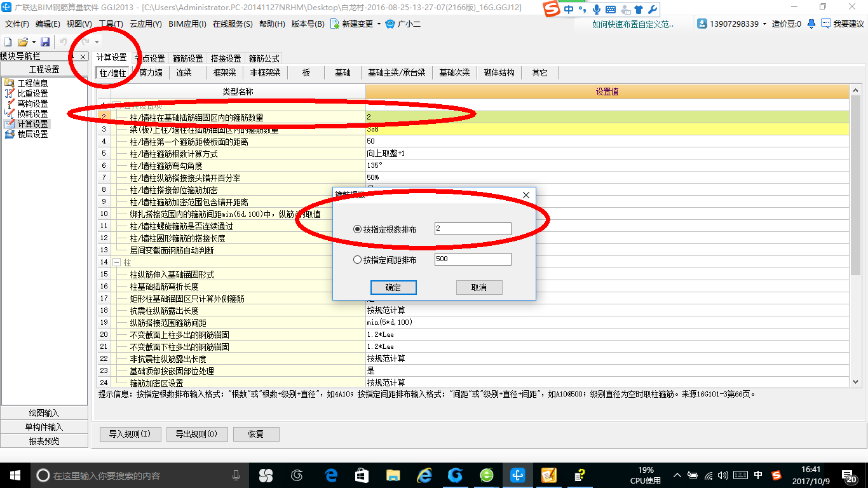Image resolution: width=868 pixels, height=488 pixels.
Task: Click the Windows Start button
Action: [15, 475]
